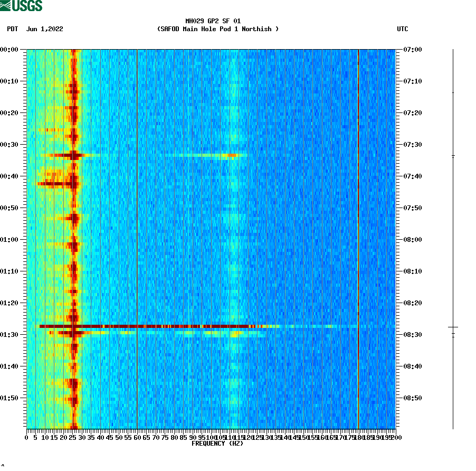Screen dimensions: 476x471
Task: Select the 00:00 PDT time label
Action: (9, 49)
